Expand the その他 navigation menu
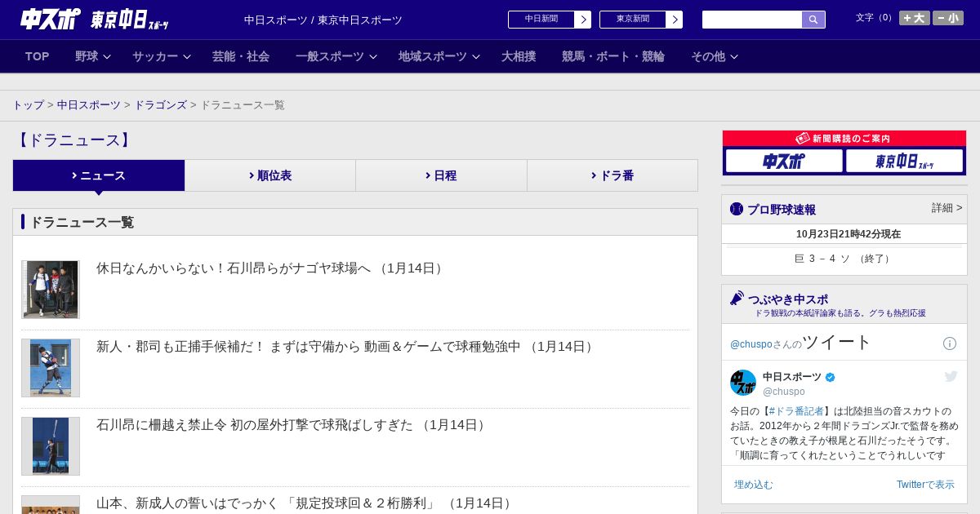The height and width of the screenshot is (514, 980). 714,56
